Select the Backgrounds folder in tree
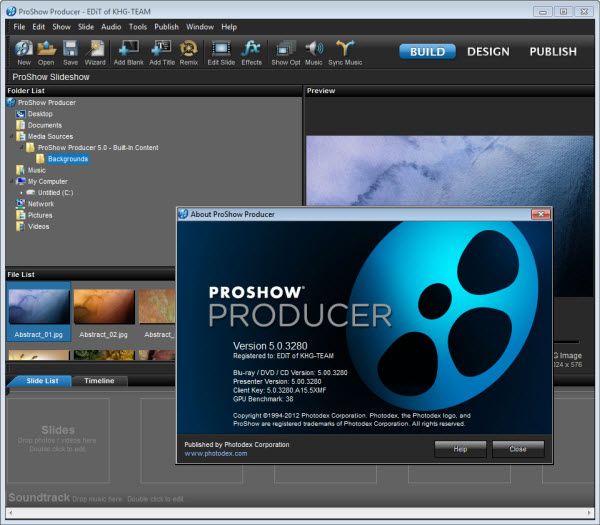 [68, 159]
